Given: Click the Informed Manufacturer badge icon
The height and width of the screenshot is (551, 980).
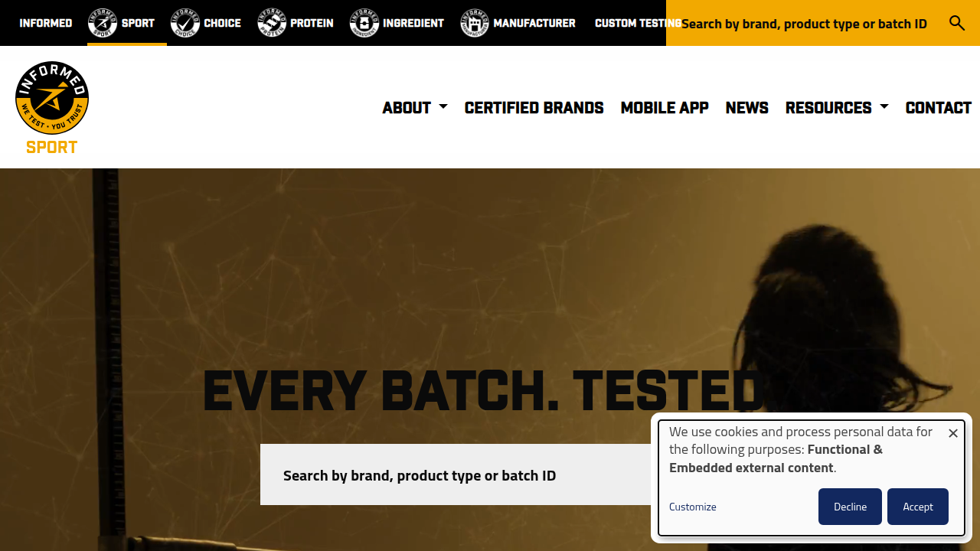Looking at the screenshot, I should 475,23.
